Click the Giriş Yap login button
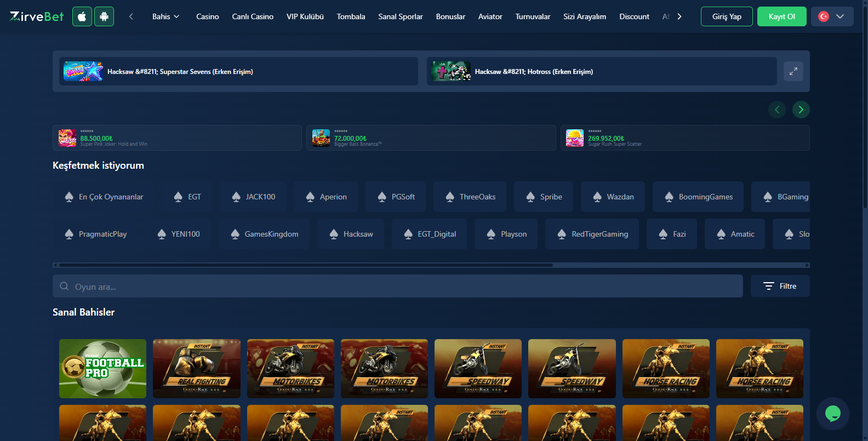 tap(727, 16)
